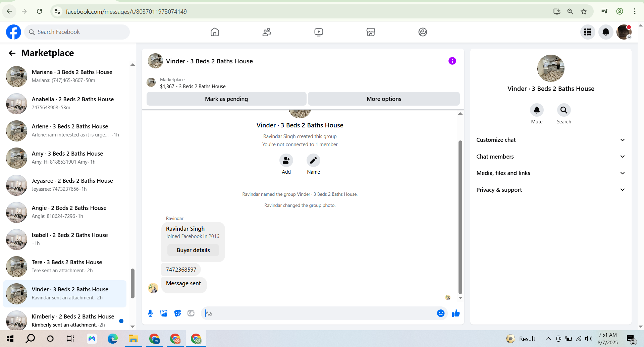Expand Media, files and links
The height and width of the screenshot is (347, 644).
tap(551, 173)
